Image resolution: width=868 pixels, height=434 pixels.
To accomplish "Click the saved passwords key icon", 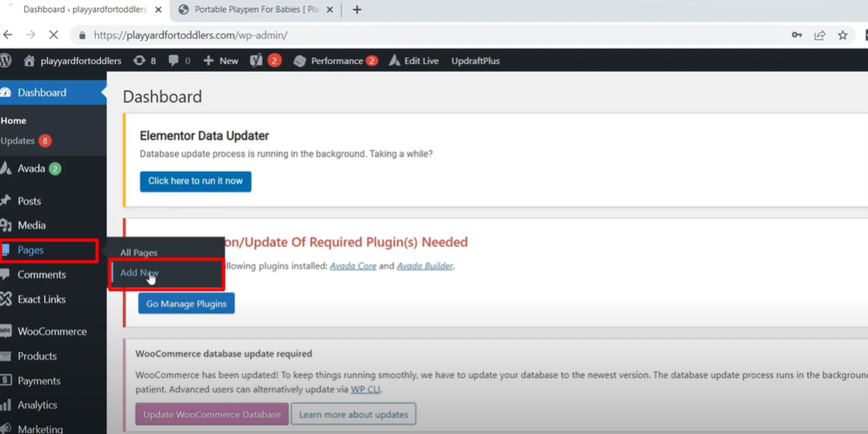I will pyautogui.click(x=797, y=35).
